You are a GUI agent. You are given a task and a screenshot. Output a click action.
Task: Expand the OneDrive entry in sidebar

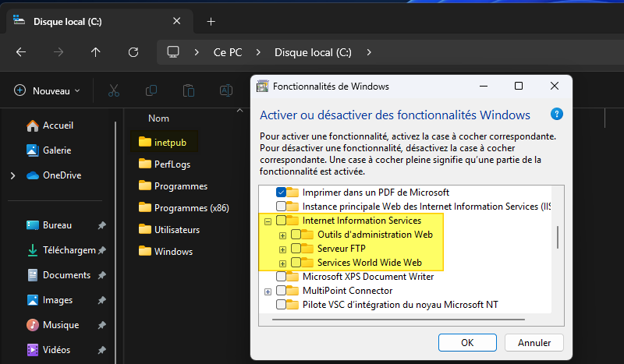[12, 175]
